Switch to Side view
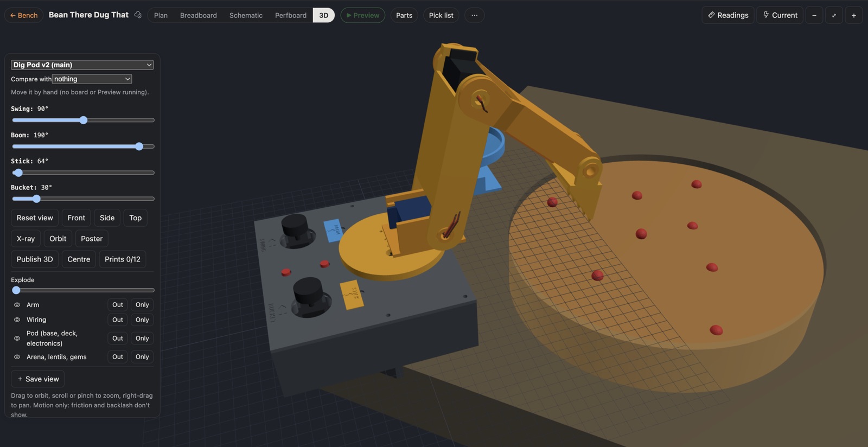868x447 pixels. tap(107, 218)
